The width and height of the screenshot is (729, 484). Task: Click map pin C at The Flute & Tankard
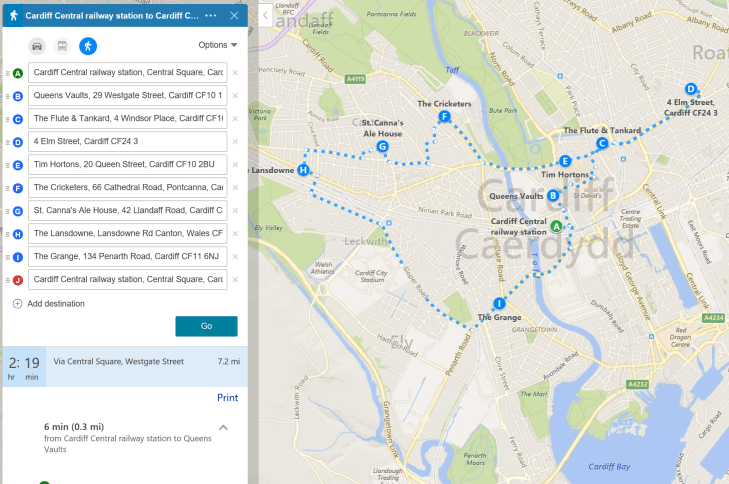point(602,143)
